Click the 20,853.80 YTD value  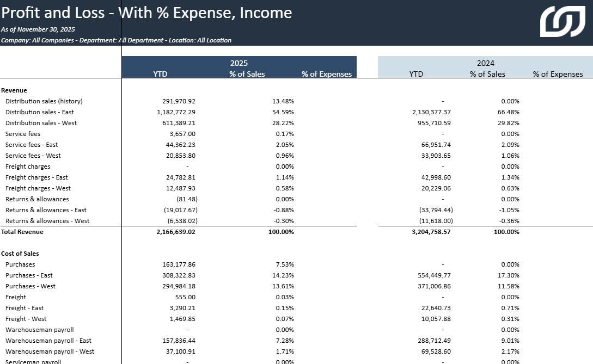[x=181, y=156]
